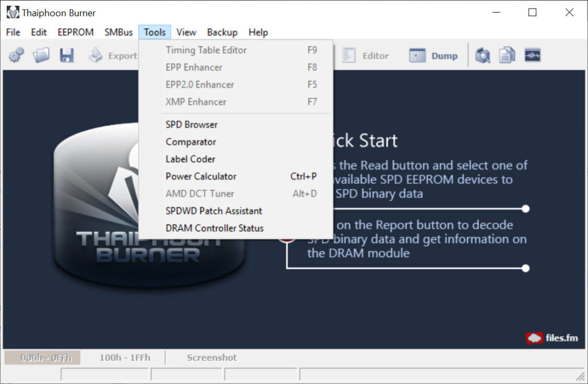Click the Export toolbar button

pos(113,56)
